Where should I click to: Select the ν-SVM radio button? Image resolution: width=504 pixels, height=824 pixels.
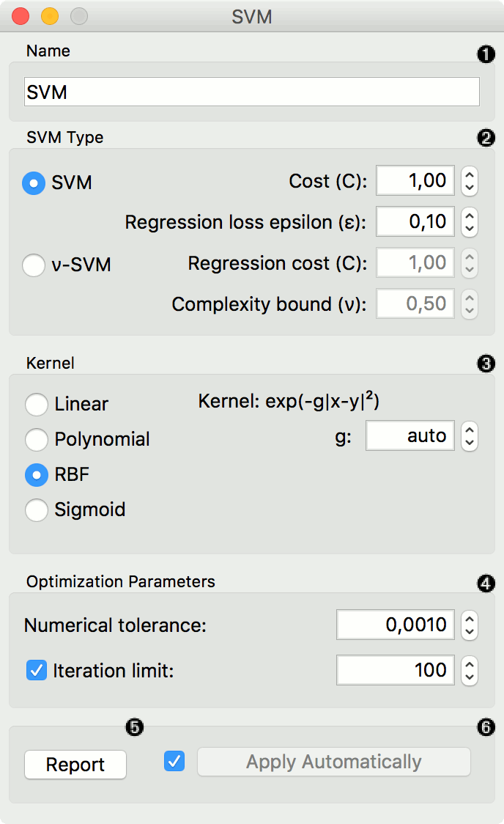[x=34, y=265]
